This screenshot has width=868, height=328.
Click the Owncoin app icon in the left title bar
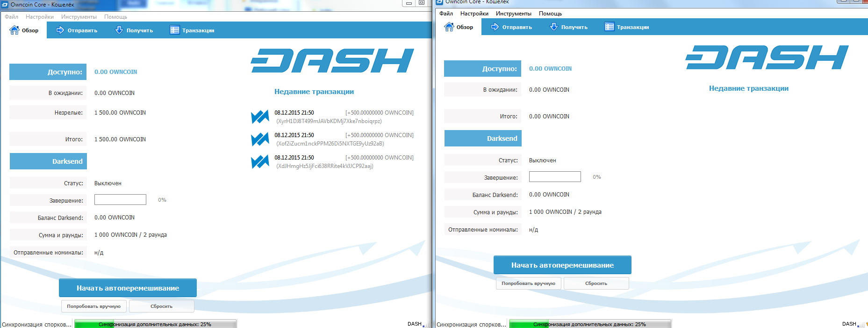5,5
